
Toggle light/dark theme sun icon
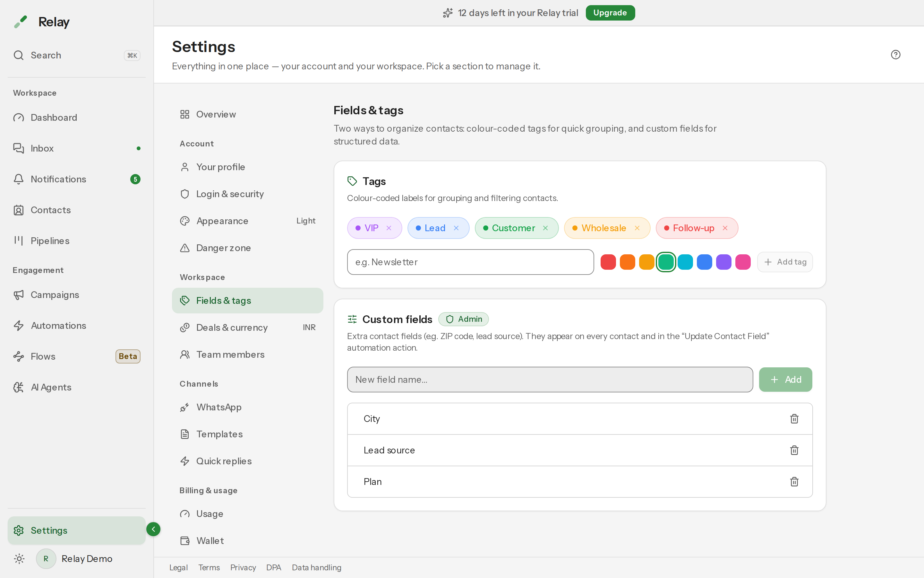click(x=19, y=558)
